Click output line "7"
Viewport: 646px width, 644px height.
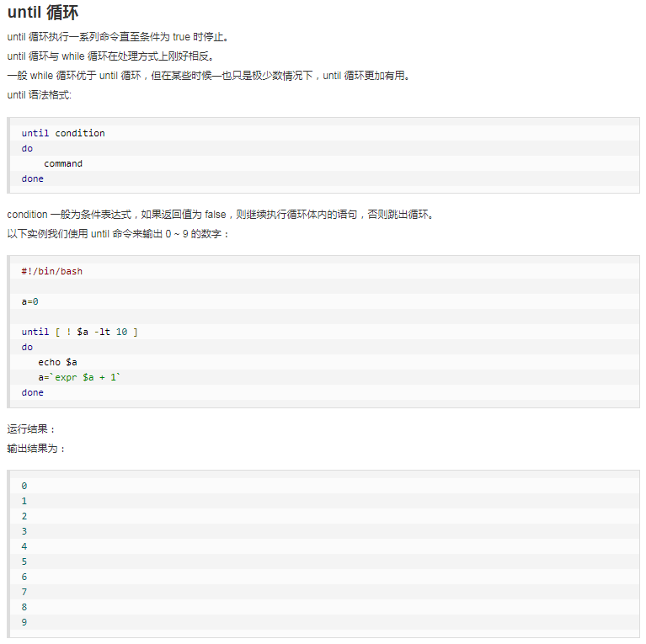click(x=24, y=592)
